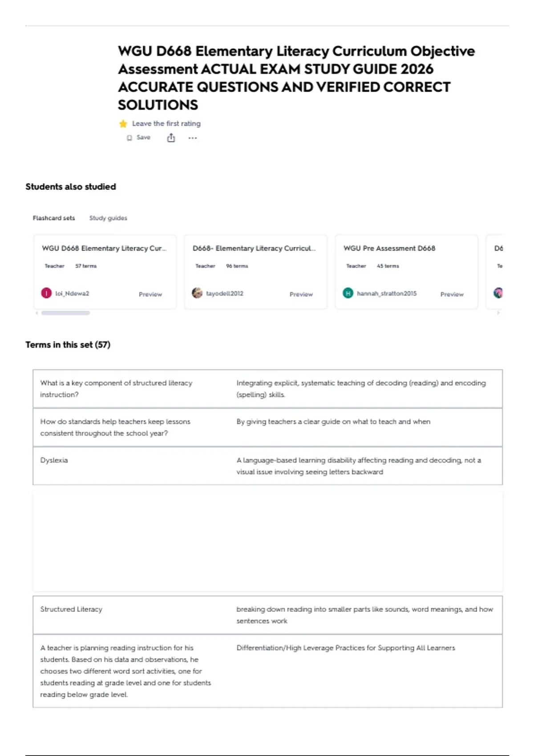The height and width of the screenshot is (756, 534).
Task: Preview the WGU Pre Assessment D668 set
Action: point(452,294)
